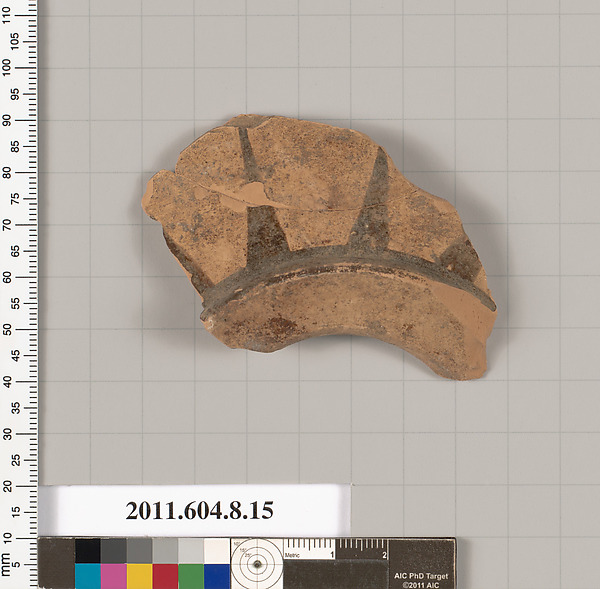Click the accession number label 2011.604.8.15
This screenshot has width=600, height=589.
pos(199,511)
